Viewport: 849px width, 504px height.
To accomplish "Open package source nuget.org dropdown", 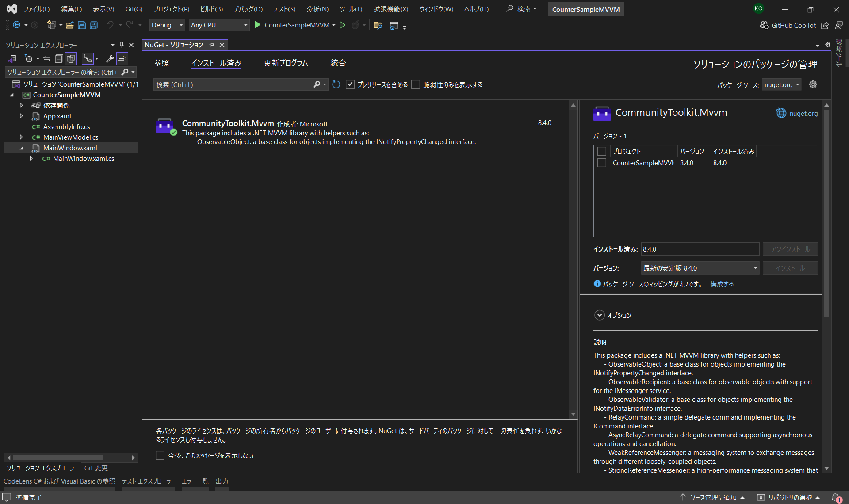I will 781,85.
